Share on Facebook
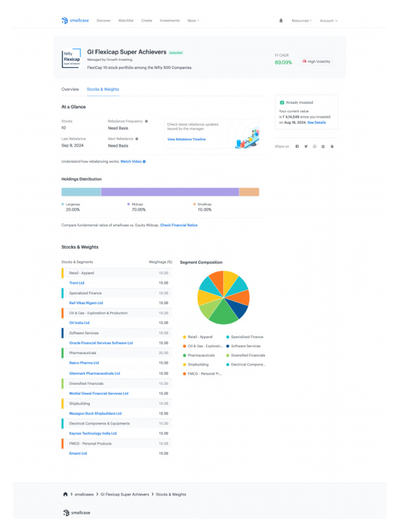The image size is (399, 532). pos(297,147)
